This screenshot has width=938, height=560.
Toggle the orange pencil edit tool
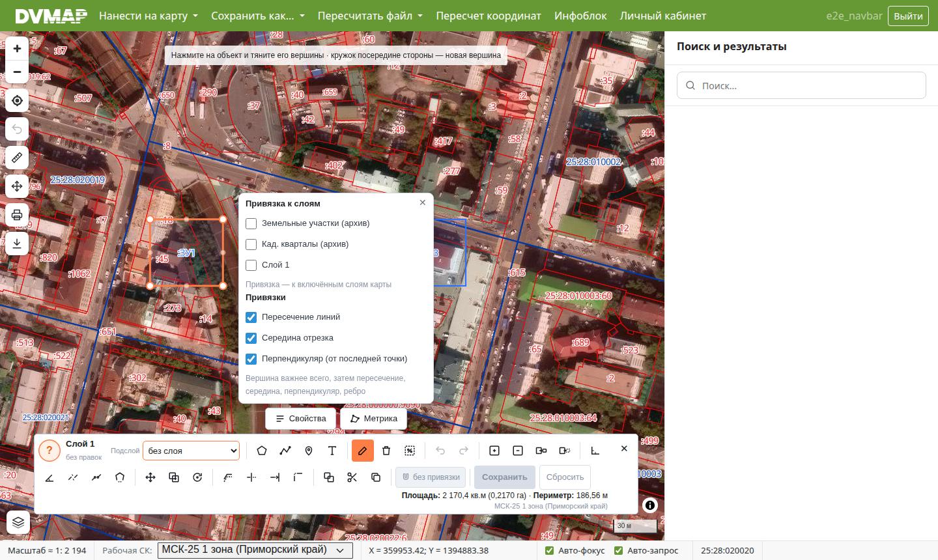click(363, 451)
